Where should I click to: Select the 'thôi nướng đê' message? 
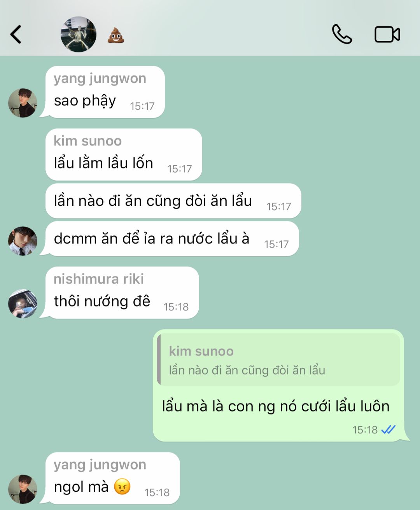(122, 293)
